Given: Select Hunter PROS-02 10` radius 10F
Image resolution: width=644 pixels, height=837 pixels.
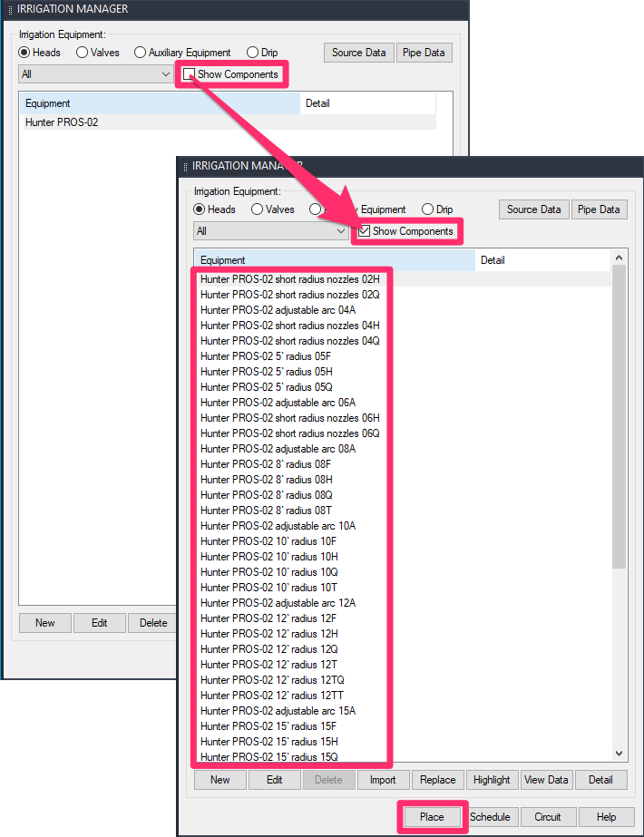Looking at the screenshot, I should coord(268,541).
